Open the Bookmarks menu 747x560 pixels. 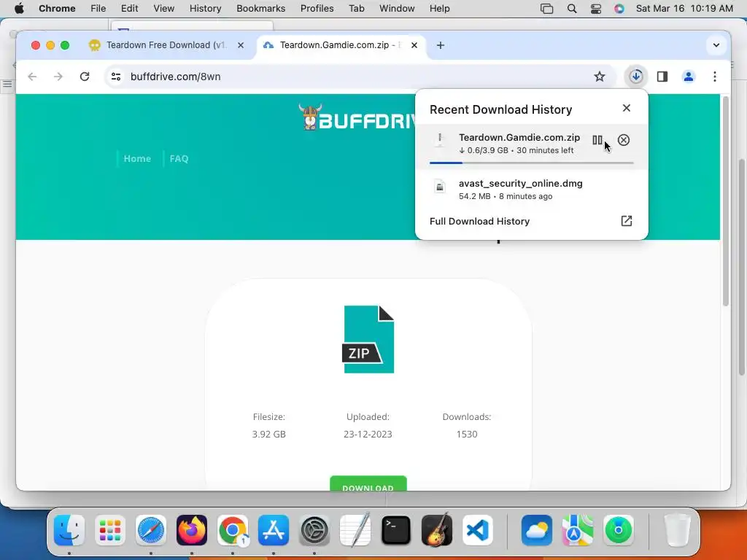(260, 9)
